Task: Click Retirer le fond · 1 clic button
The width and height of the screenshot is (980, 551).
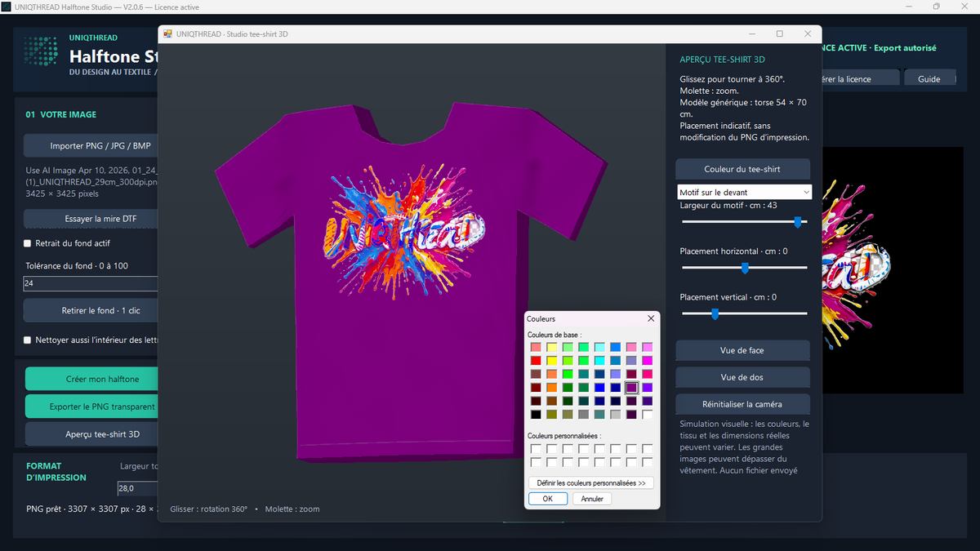Action: [x=91, y=310]
